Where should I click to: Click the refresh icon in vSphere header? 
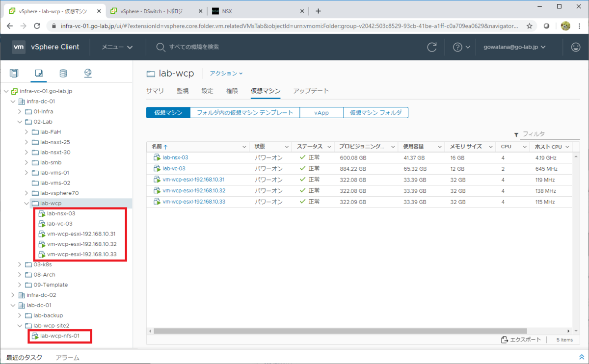point(432,47)
